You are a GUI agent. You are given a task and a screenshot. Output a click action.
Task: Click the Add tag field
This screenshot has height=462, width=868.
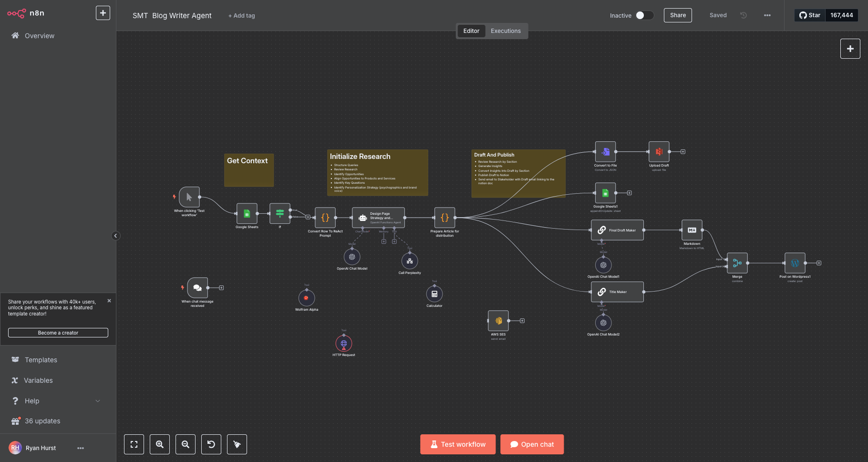[x=242, y=16]
